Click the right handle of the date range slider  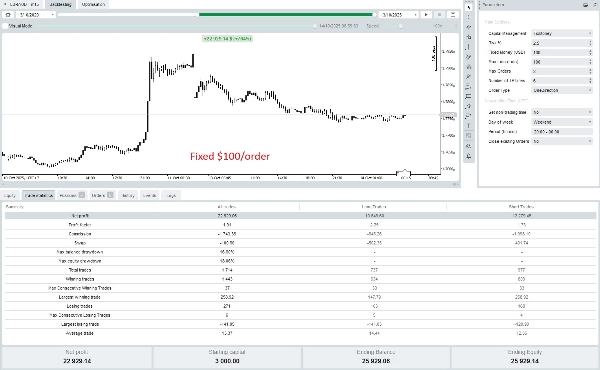tap(374, 15)
